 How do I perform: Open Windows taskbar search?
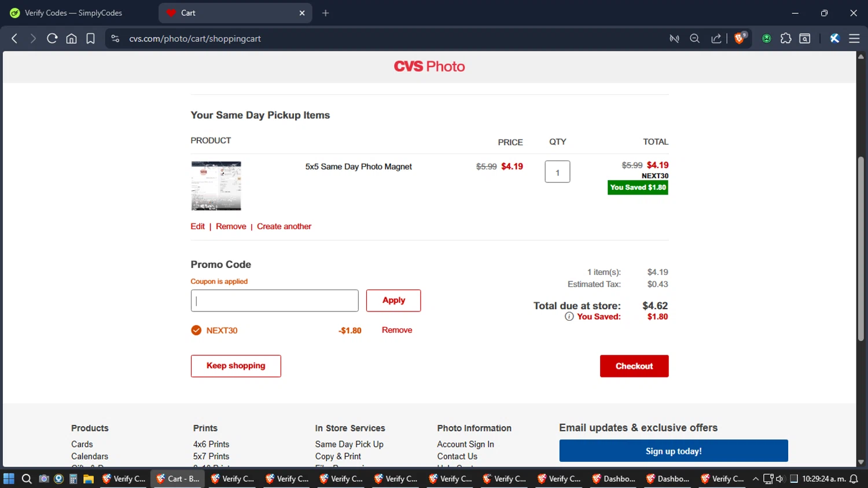(27, 479)
